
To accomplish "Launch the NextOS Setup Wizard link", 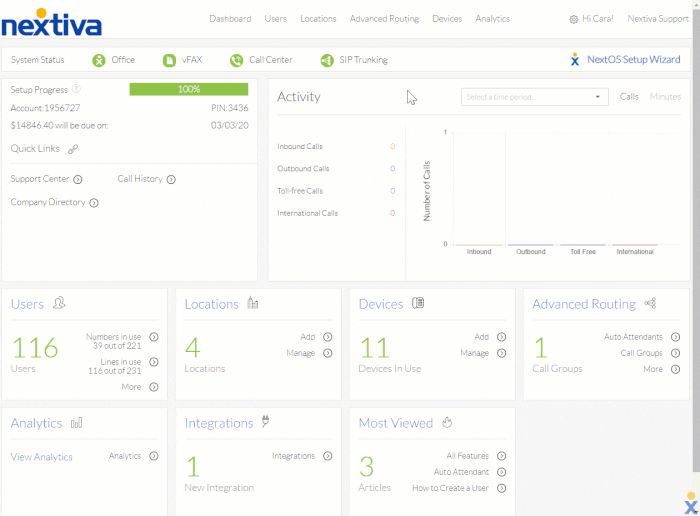I will pos(633,59).
